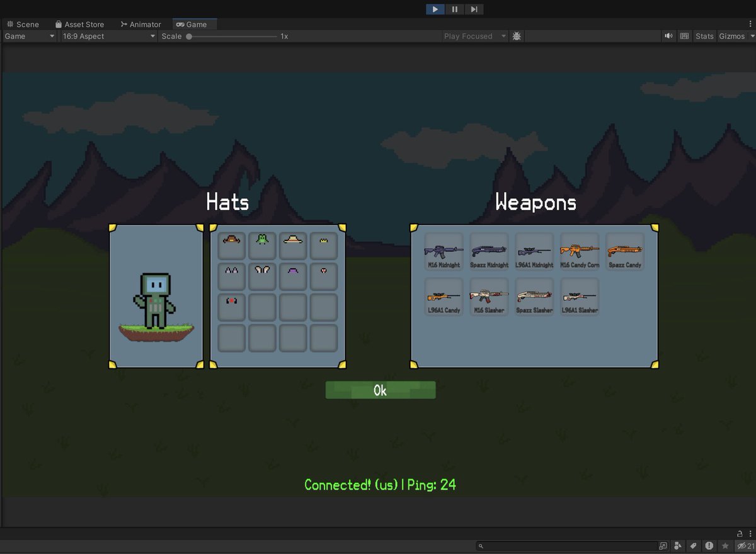Select the small red mushroom hat
This screenshot has width=756, height=554.
(x=324, y=276)
